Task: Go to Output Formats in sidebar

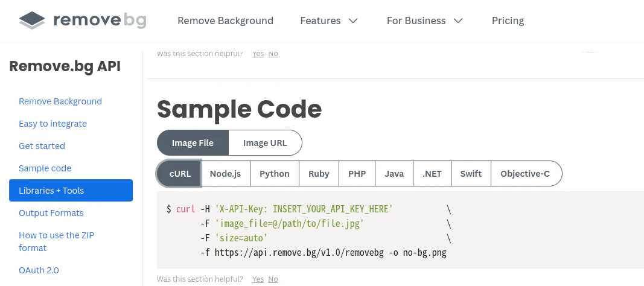Action: 51,213
